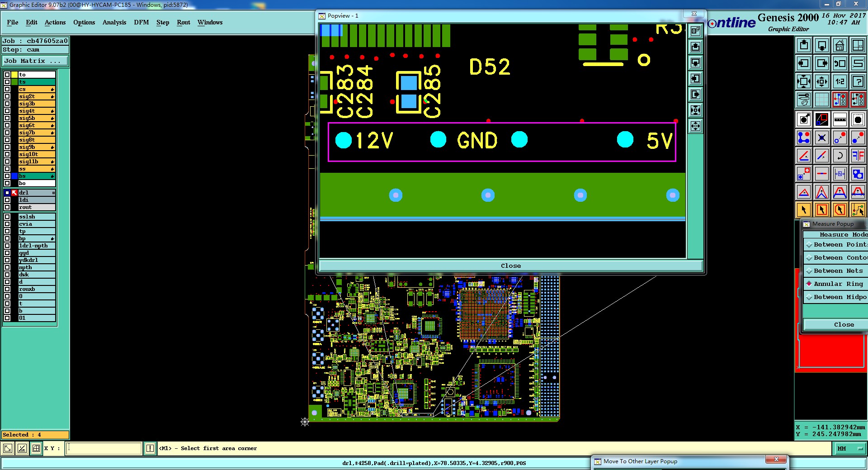The image size is (868, 470).
Task: Click the pan up icon in Popview
Action: pyautogui.click(x=695, y=47)
